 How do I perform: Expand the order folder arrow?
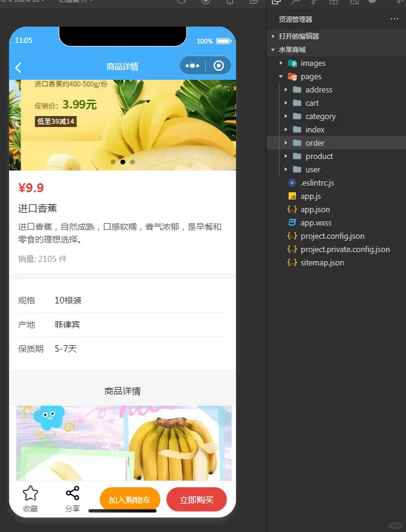(286, 143)
